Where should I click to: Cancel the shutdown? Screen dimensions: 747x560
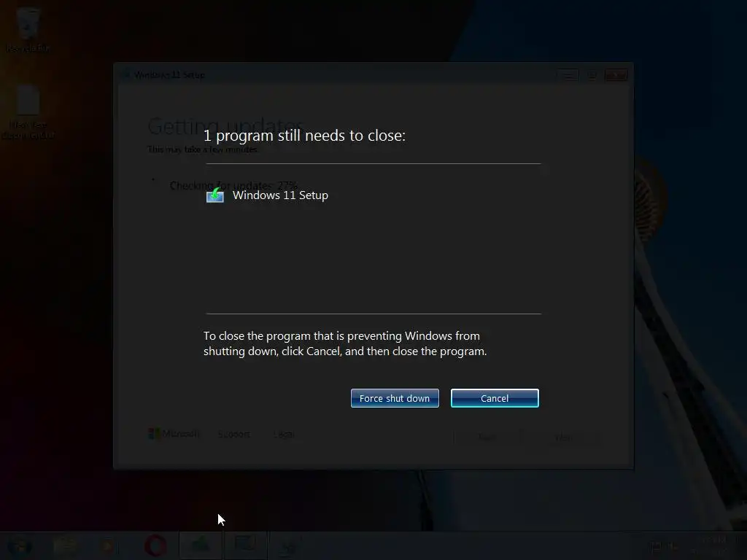[x=495, y=398]
